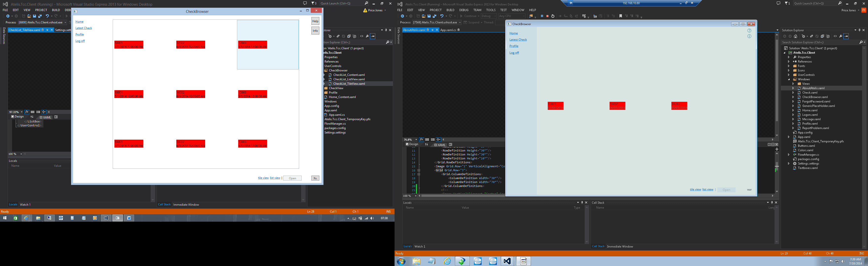
Task: Click Sync with Active Document in right Solution Explorer
Action: point(811,36)
